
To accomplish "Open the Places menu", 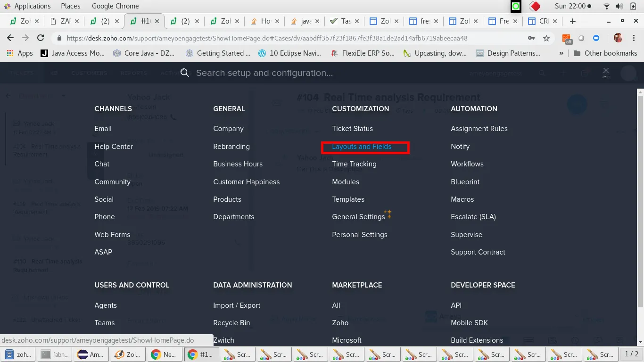I will [x=71, y=6].
